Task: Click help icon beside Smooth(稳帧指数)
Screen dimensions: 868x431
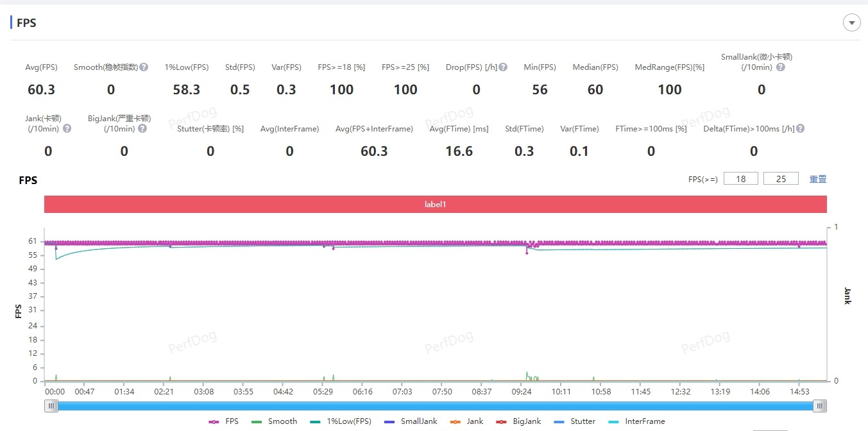Action: tap(144, 67)
